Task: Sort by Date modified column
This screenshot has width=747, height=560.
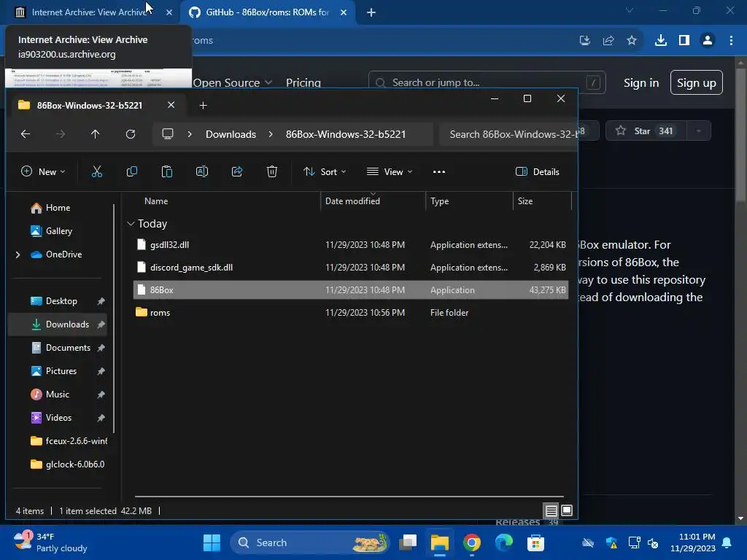Action: (x=352, y=201)
